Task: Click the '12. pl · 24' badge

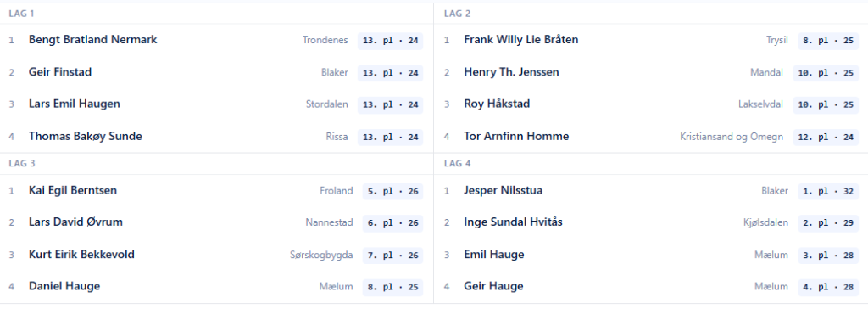Action: (826, 137)
